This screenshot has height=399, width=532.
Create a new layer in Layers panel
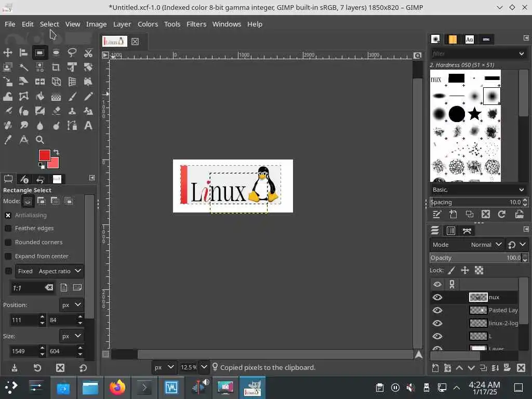point(435,368)
